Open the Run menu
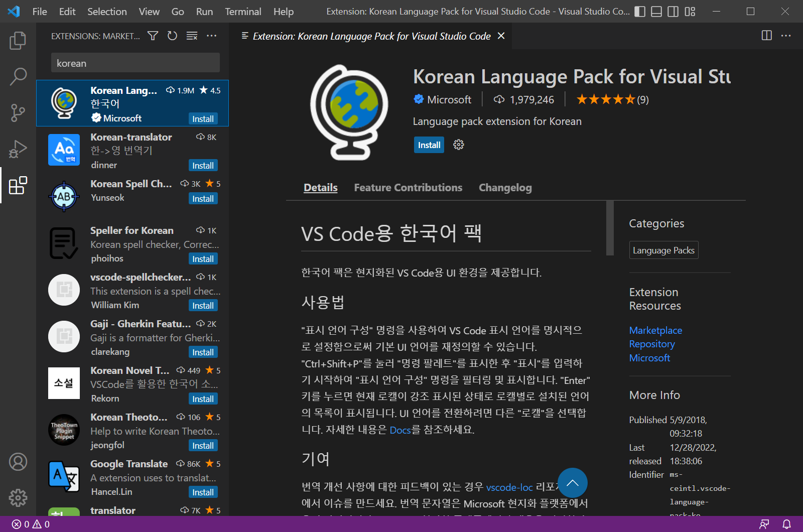Image resolution: width=803 pixels, height=532 pixels. pyautogui.click(x=204, y=12)
